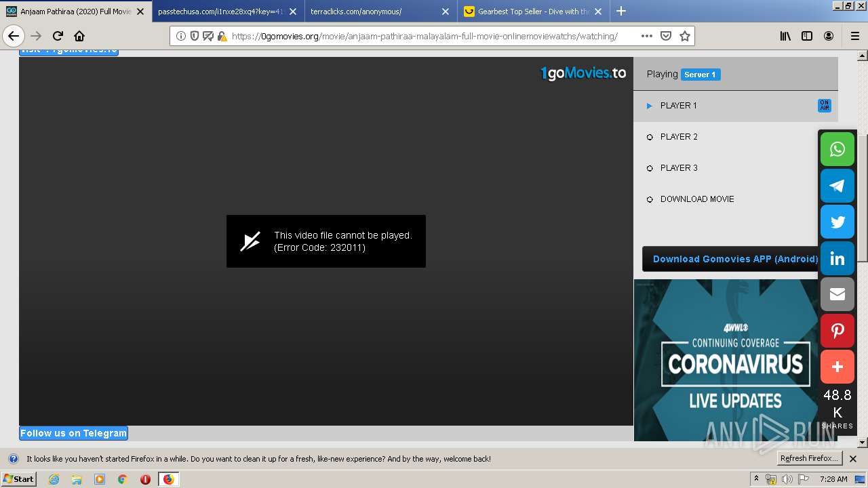
Task: Share the page via Telegram icon
Action: [x=837, y=186]
